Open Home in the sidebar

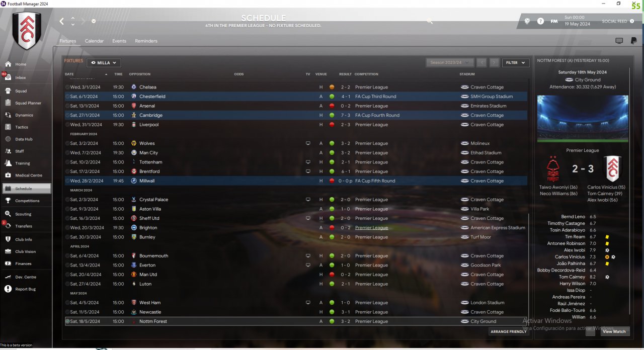[26, 64]
